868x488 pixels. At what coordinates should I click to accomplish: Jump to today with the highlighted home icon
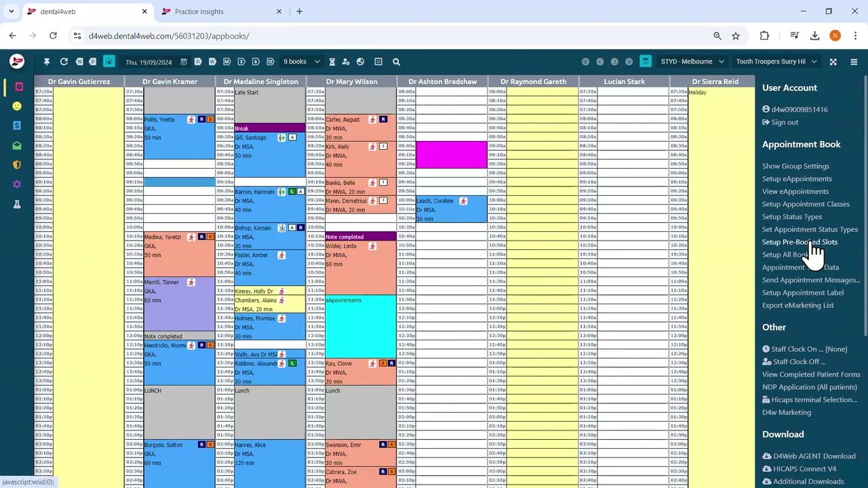108,62
